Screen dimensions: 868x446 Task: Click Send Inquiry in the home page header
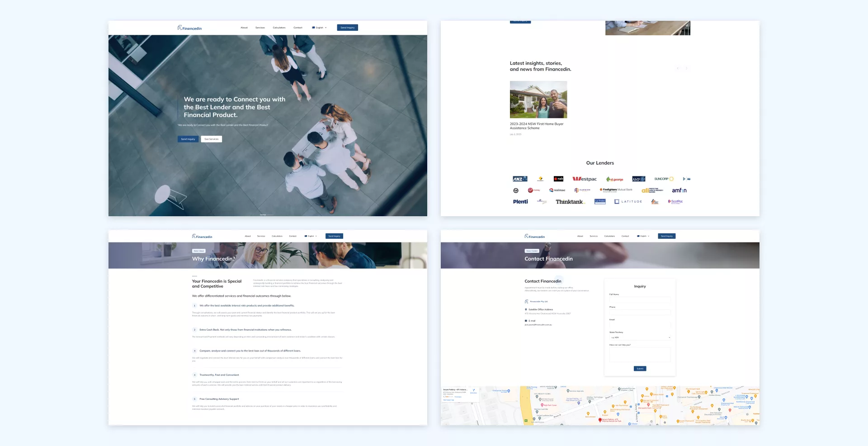coord(347,28)
